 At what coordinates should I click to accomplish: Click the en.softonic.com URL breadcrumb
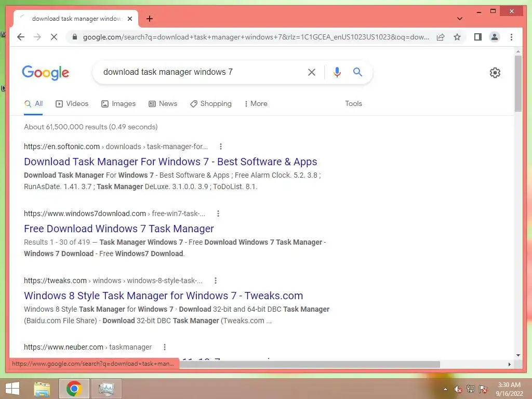[x=116, y=147]
